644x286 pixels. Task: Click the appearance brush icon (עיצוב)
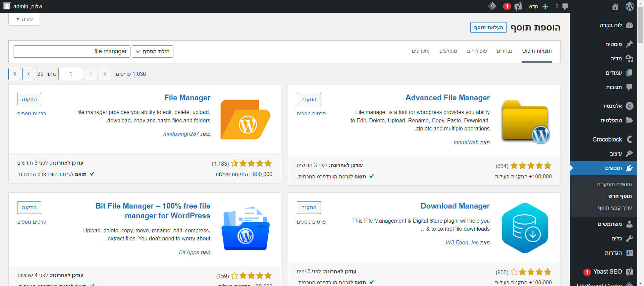pyautogui.click(x=630, y=153)
